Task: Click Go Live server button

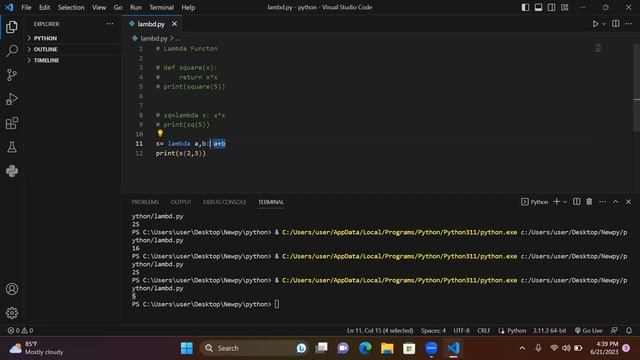Action: pos(589,331)
